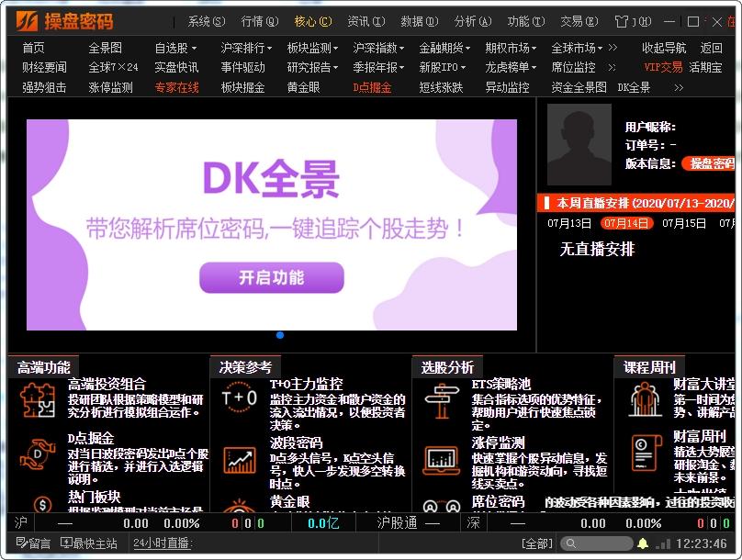Click the notification bell icon
The image size is (742, 560).
(643, 543)
